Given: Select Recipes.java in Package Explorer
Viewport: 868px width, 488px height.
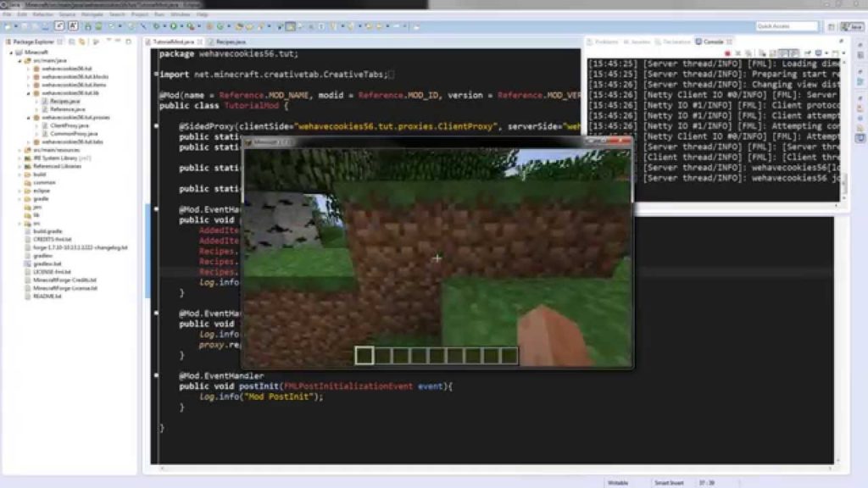Looking at the screenshot, I should (x=64, y=102).
